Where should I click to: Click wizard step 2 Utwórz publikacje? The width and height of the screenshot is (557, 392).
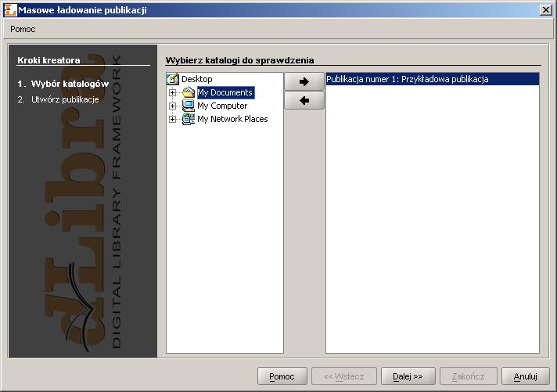coord(58,99)
